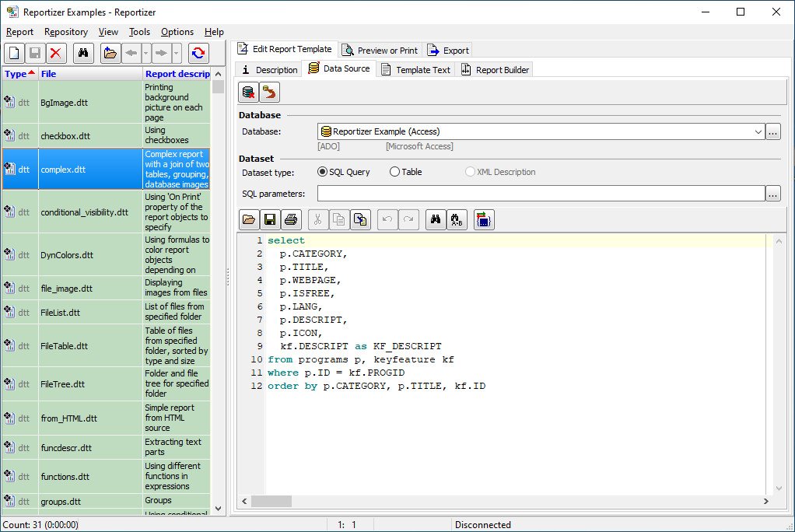
Task: Open the Repository menu
Action: pyautogui.click(x=65, y=32)
